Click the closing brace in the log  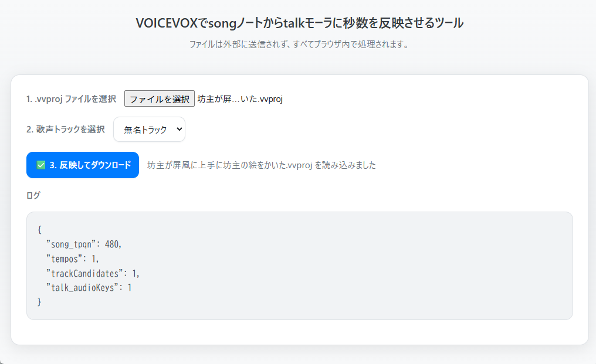pyautogui.click(x=39, y=302)
